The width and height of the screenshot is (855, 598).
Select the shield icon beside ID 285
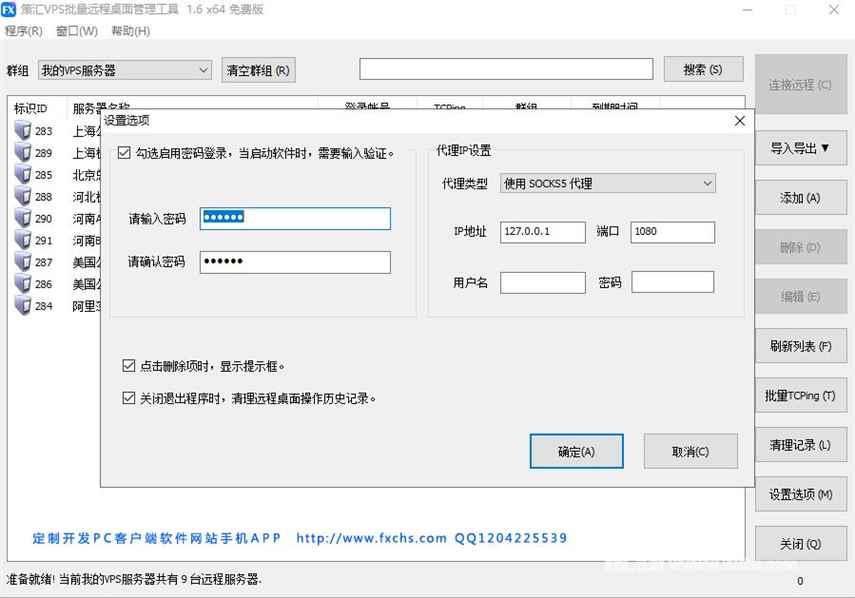pos(23,175)
